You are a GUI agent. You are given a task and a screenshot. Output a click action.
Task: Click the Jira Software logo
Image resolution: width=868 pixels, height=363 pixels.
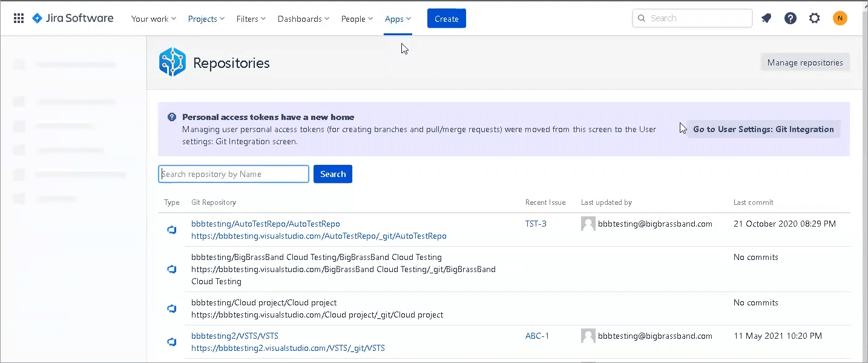pyautogui.click(x=73, y=18)
